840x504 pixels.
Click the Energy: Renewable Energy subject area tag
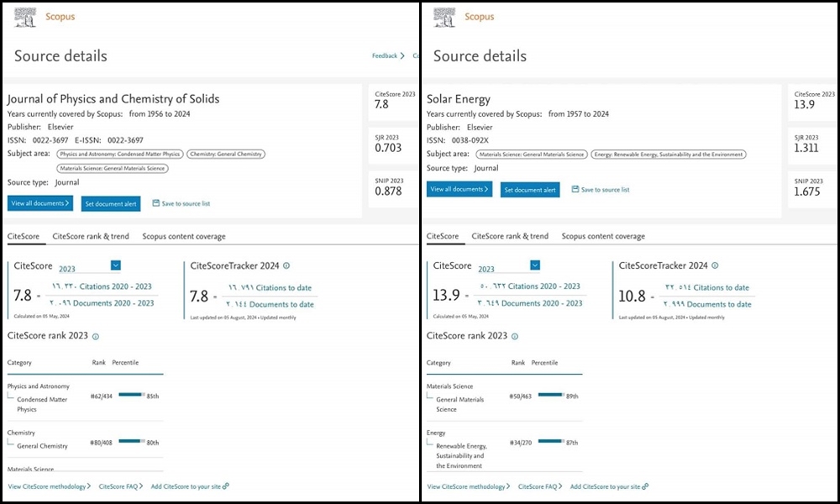coord(669,155)
